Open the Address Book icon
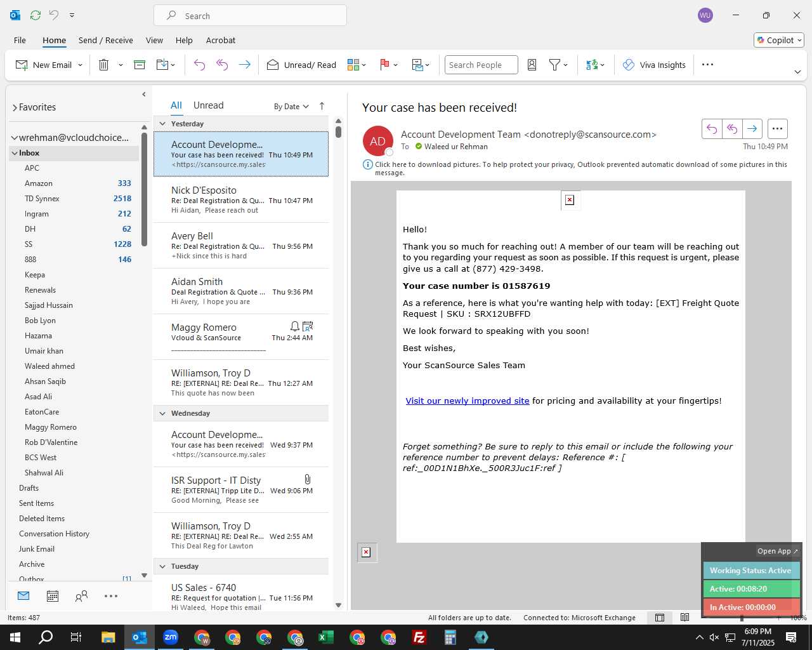The width and height of the screenshot is (812, 650). (532, 65)
